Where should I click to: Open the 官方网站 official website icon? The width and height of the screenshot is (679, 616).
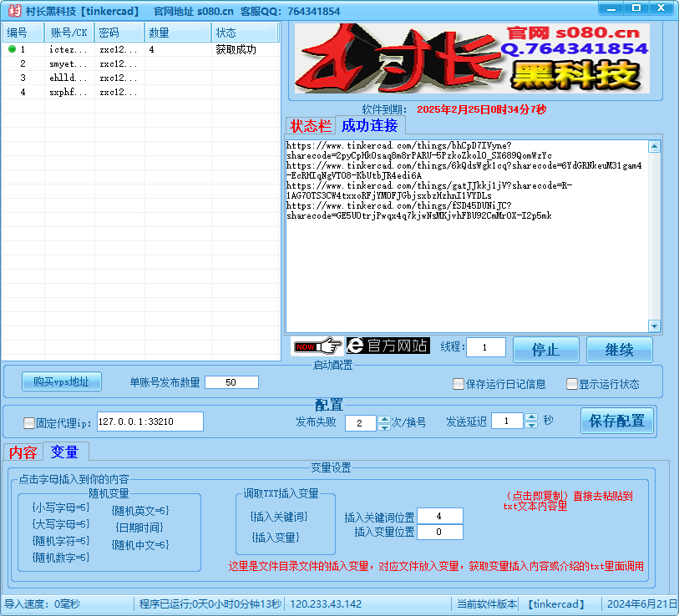click(388, 346)
